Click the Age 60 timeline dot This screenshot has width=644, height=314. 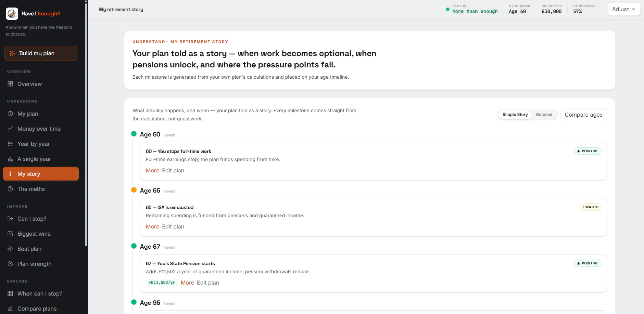[134, 134]
